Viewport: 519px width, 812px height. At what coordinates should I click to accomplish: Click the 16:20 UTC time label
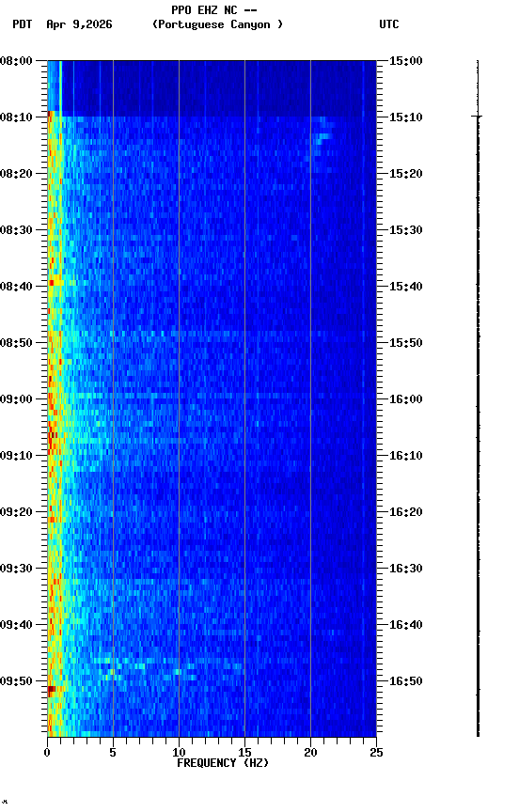[406, 513]
